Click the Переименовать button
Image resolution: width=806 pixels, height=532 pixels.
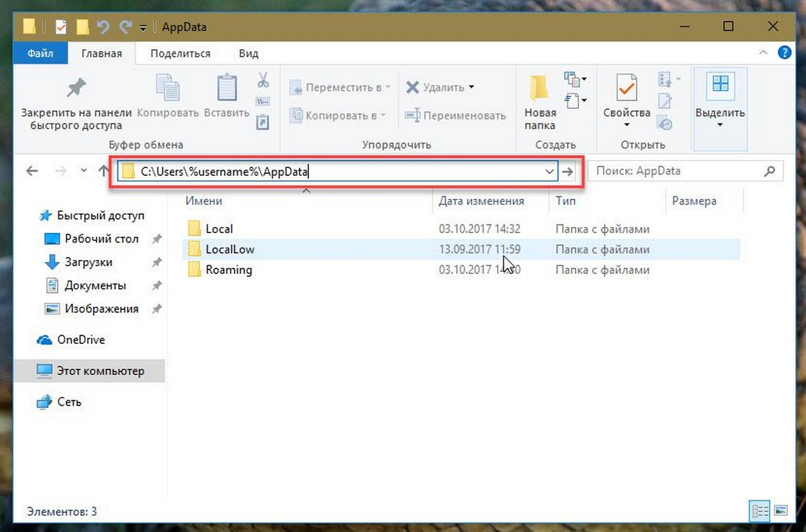455,116
